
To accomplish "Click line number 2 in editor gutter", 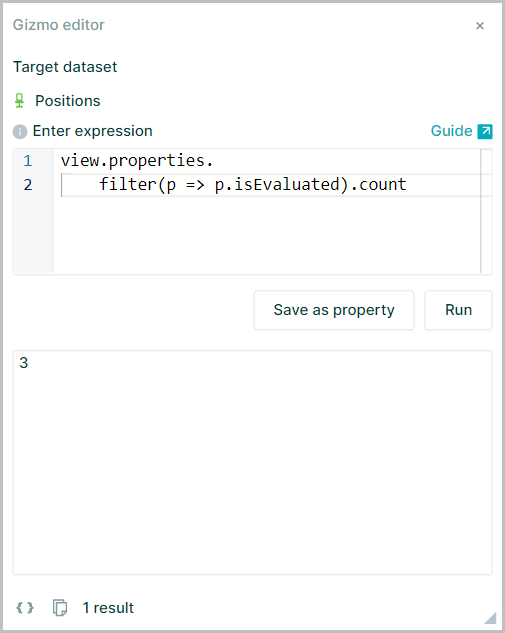I will pos(27,184).
